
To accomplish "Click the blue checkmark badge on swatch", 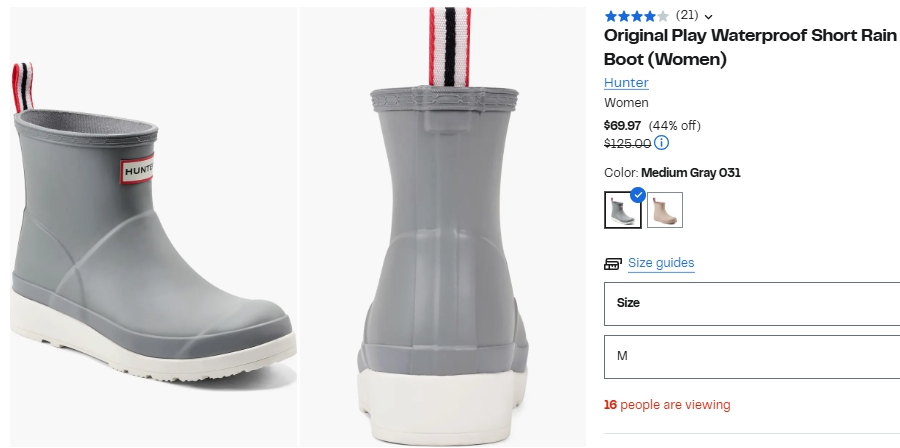I will pyautogui.click(x=638, y=195).
